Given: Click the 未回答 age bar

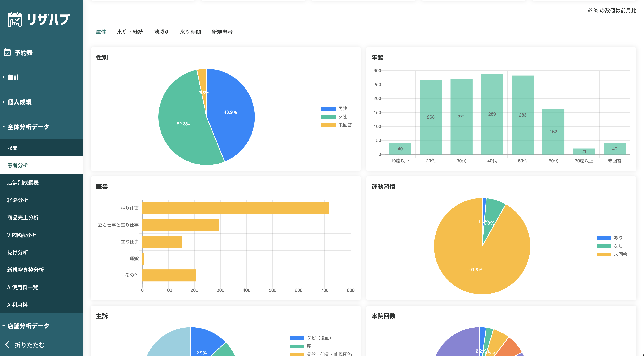Looking at the screenshot, I should tap(614, 149).
